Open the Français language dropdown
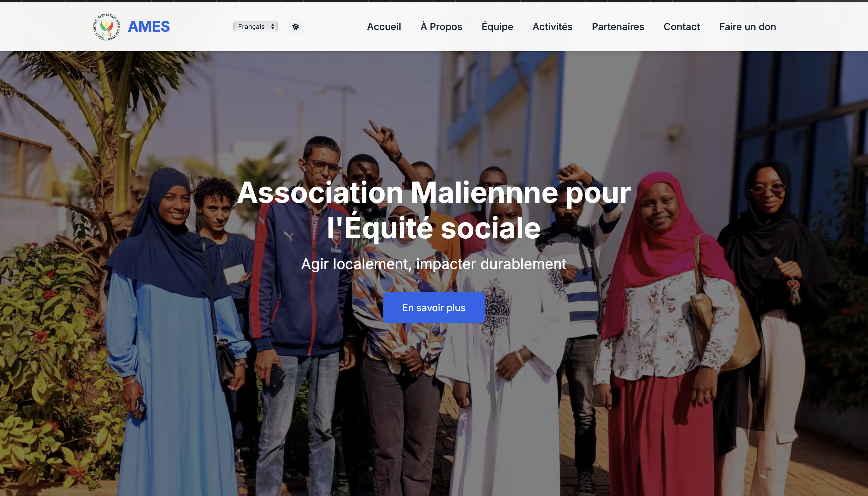 coord(256,27)
